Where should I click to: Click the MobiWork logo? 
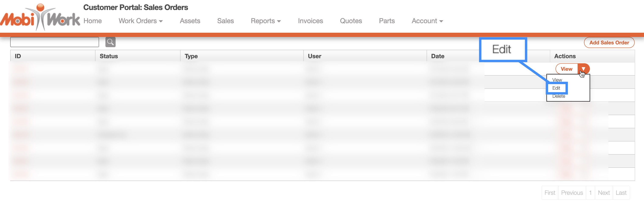pos(40,17)
